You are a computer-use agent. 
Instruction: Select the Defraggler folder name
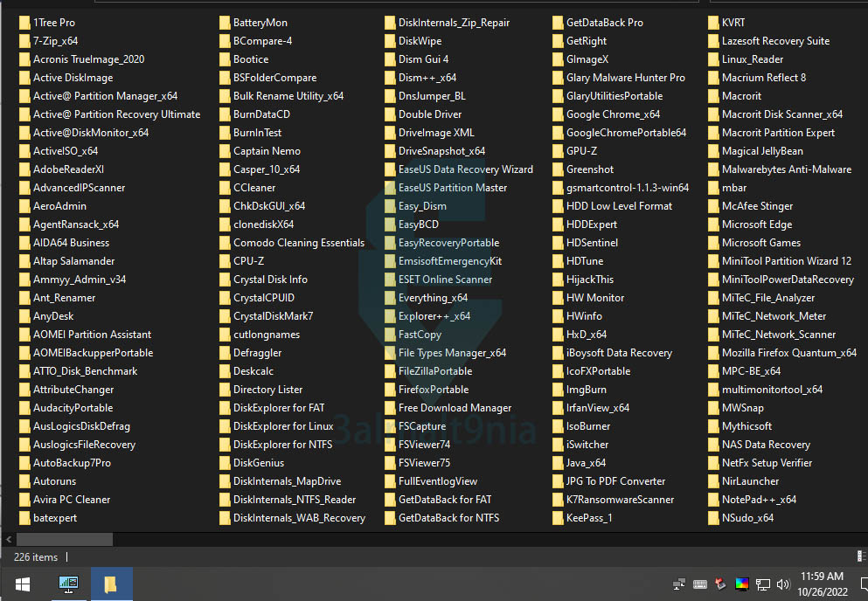tap(257, 353)
